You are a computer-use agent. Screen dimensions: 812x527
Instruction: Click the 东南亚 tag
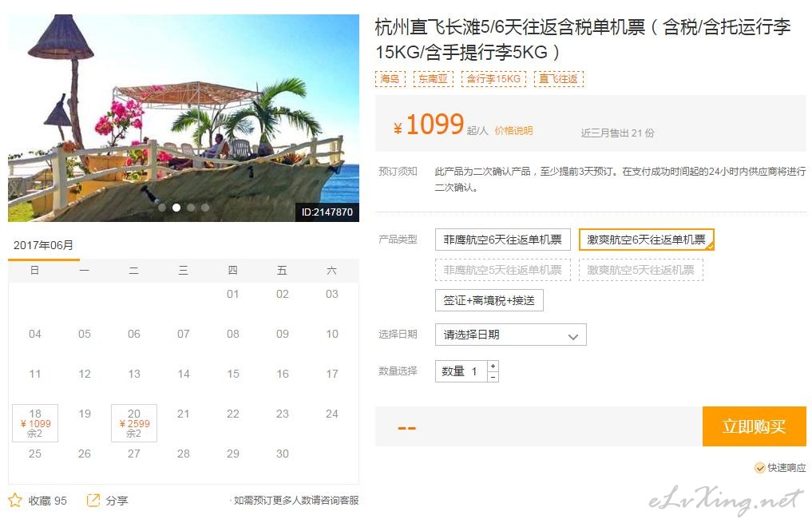[x=433, y=79]
